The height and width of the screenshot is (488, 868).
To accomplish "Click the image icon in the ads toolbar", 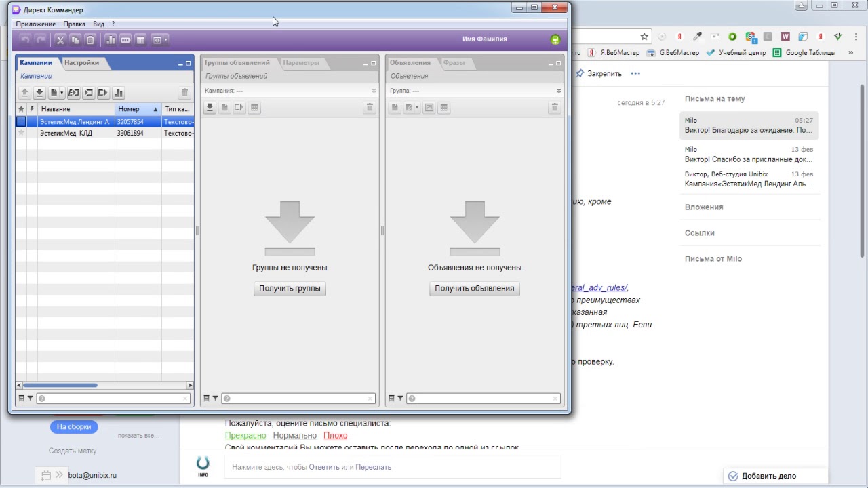I will (429, 108).
